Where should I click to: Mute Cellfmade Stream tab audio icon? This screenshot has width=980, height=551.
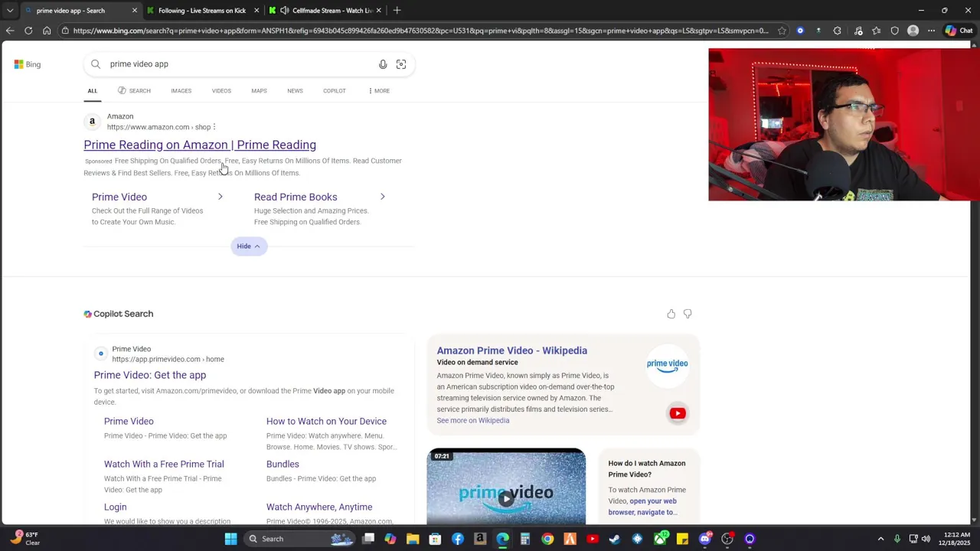point(285,10)
